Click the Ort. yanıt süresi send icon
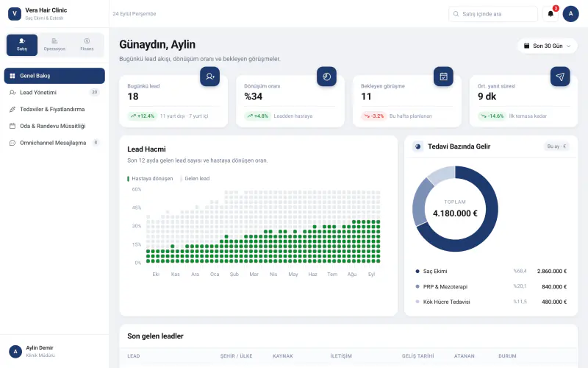Viewport: 588px width, 368px height. pos(560,77)
